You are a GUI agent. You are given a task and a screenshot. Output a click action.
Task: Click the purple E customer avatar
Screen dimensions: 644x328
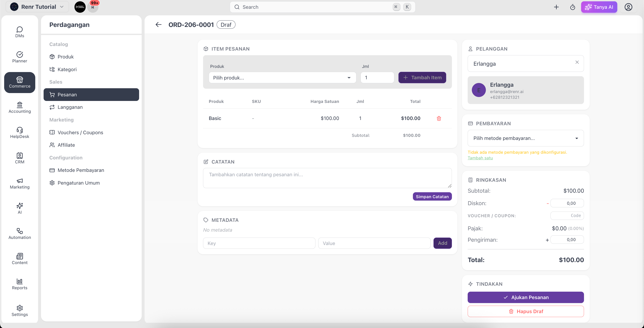click(x=479, y=90)
